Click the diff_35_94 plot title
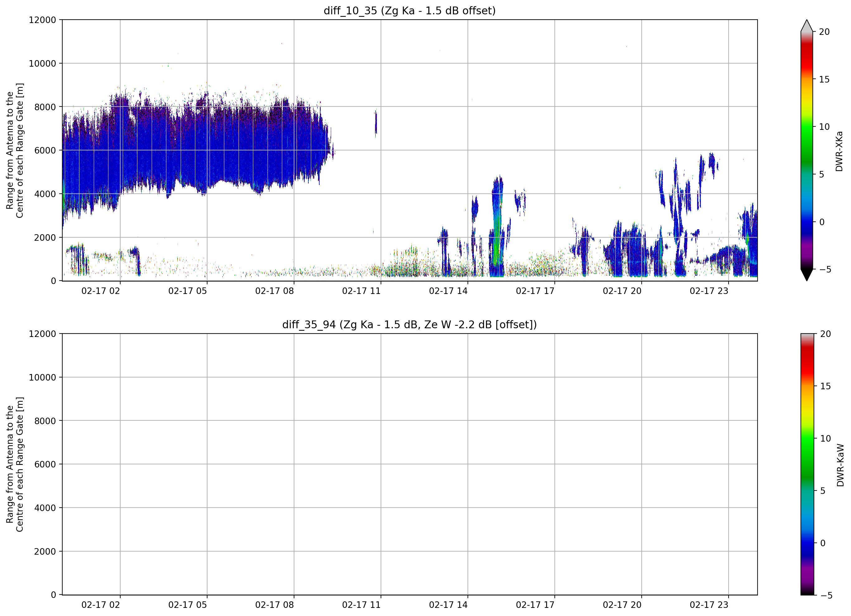 (409, 325)
